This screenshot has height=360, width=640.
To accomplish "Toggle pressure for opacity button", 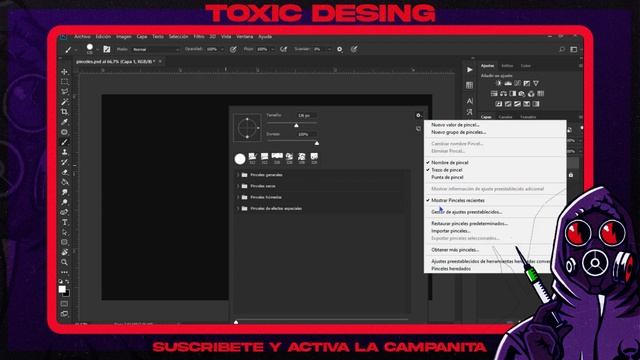I will click(233, 49).
